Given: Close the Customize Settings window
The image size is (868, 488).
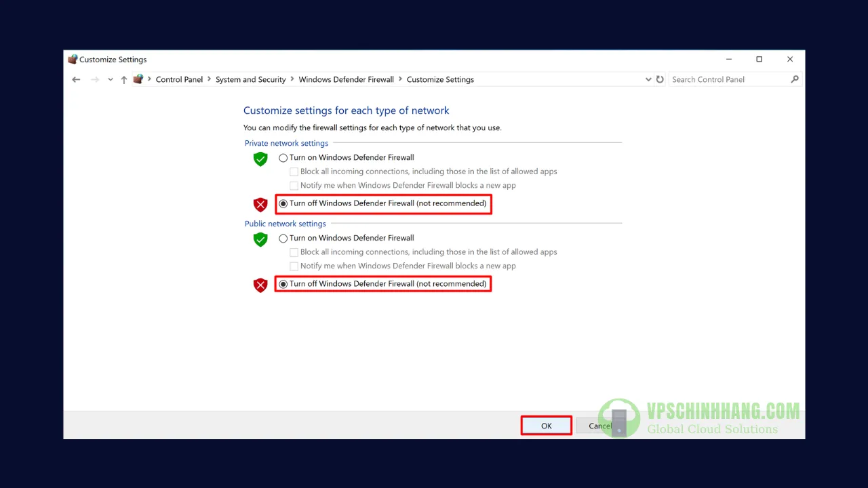Looking at the screenshot, I should [790, 59].
